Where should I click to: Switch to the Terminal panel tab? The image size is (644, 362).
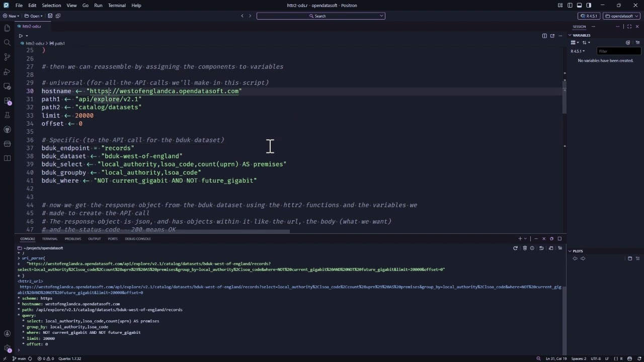click(x=50, y=239)
